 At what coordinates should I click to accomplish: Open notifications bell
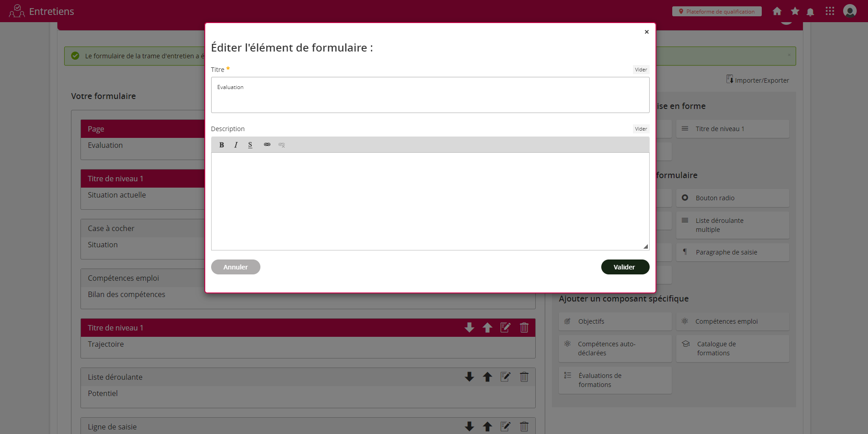810,12
